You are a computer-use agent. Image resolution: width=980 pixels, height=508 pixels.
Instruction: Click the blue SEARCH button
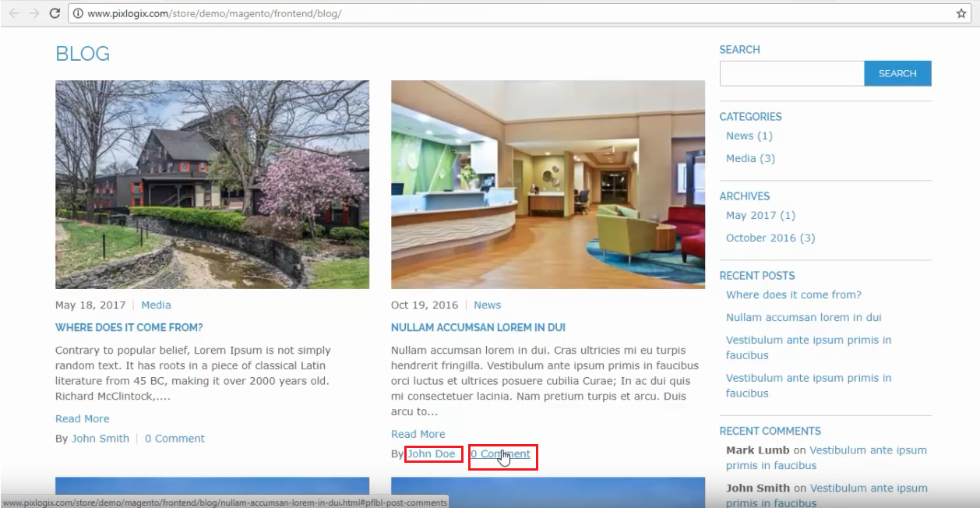pyautogui.click(x=897, y=73)
